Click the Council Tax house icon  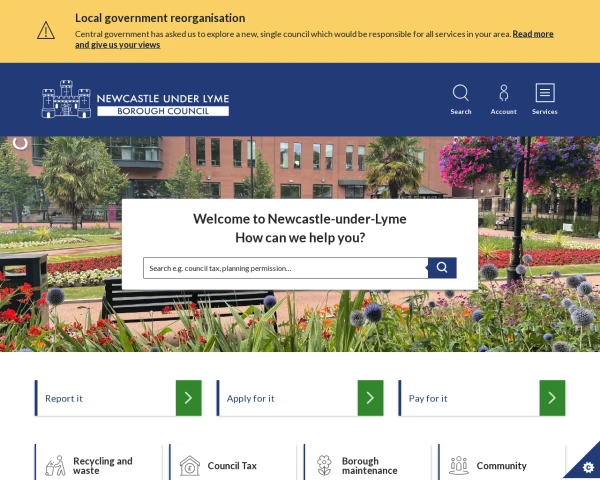[189, 466]
